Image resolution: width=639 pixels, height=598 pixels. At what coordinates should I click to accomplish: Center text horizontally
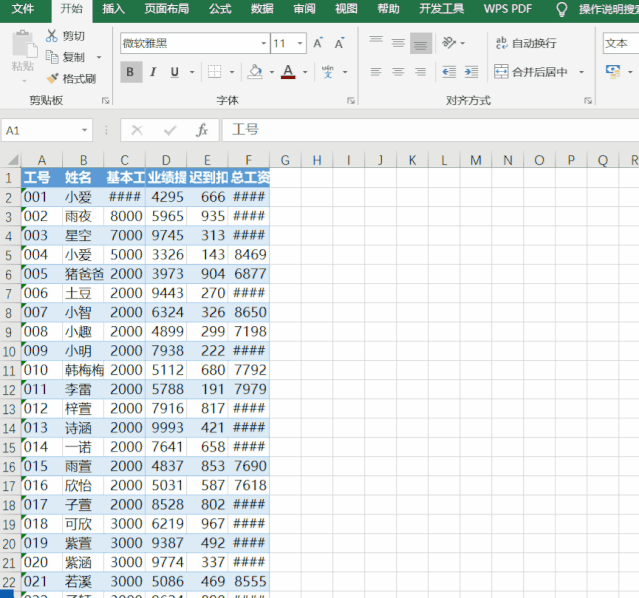[398, 72]
